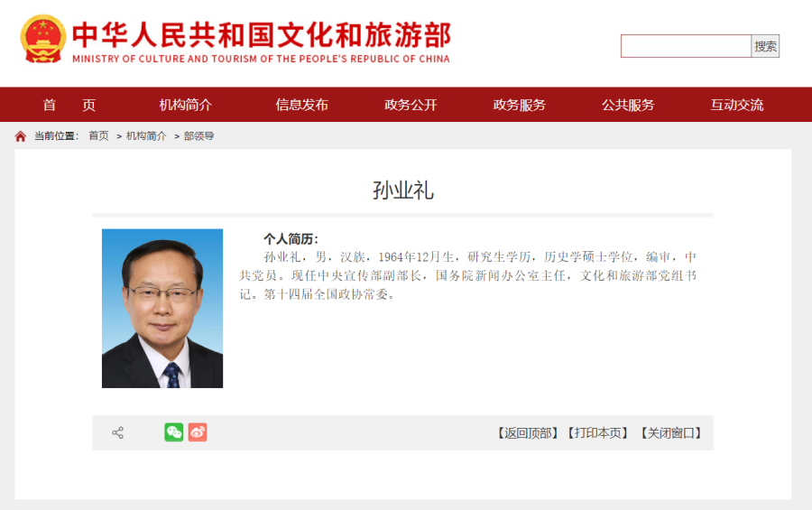Click the share symbol icon

(x=117, y=432)
